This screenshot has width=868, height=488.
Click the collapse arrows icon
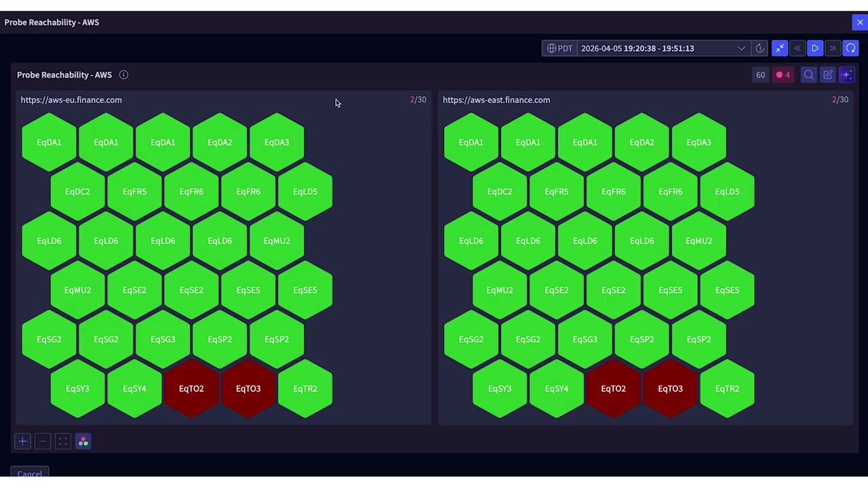780,48
